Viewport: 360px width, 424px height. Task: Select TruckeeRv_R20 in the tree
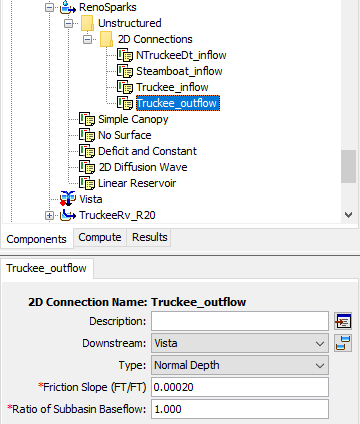click(x=117, y=215)
